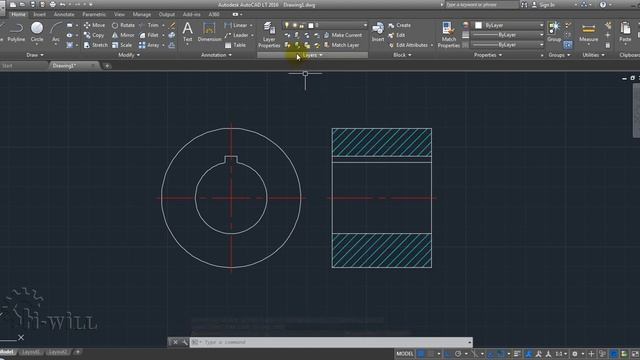
Task: Insert a Table
Action: pyautogui.click(x=235, y=45)
